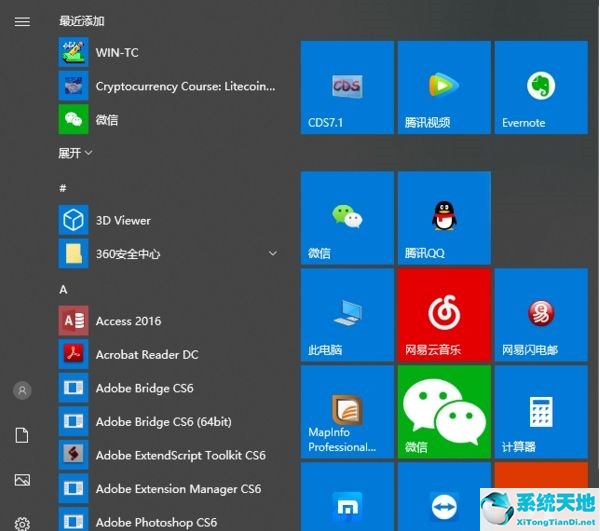This screenshot has width=600, height=531.
Task: Launch Adobe ExtendScript Toolkit CS6
Action: pyautogui.click(x=168, y=455)
